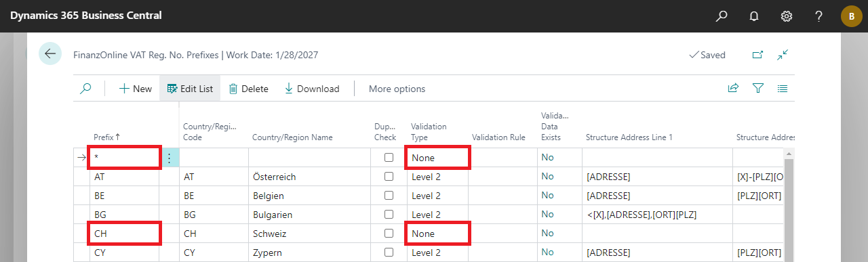Open Validation Type for Schweiz row
868x262 pixels.
pyautogui.click(x=437, y=234)
